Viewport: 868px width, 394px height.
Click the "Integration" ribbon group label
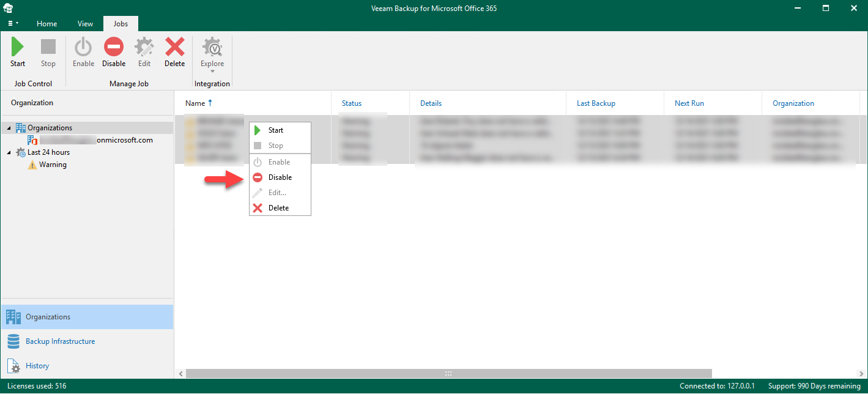click(212, 84)
